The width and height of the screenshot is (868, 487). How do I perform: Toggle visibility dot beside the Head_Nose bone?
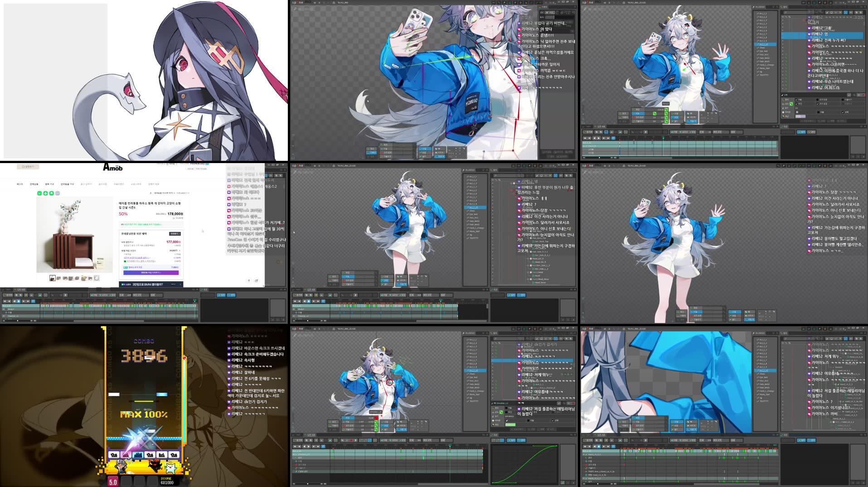tap(531, 279)
